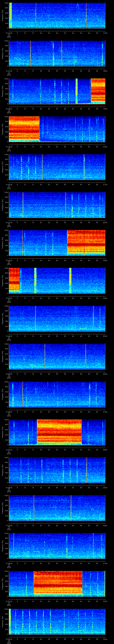The image size is (114, 644).
Task: Click the 15:31:00 time label
Action: (x=9, y=601)
